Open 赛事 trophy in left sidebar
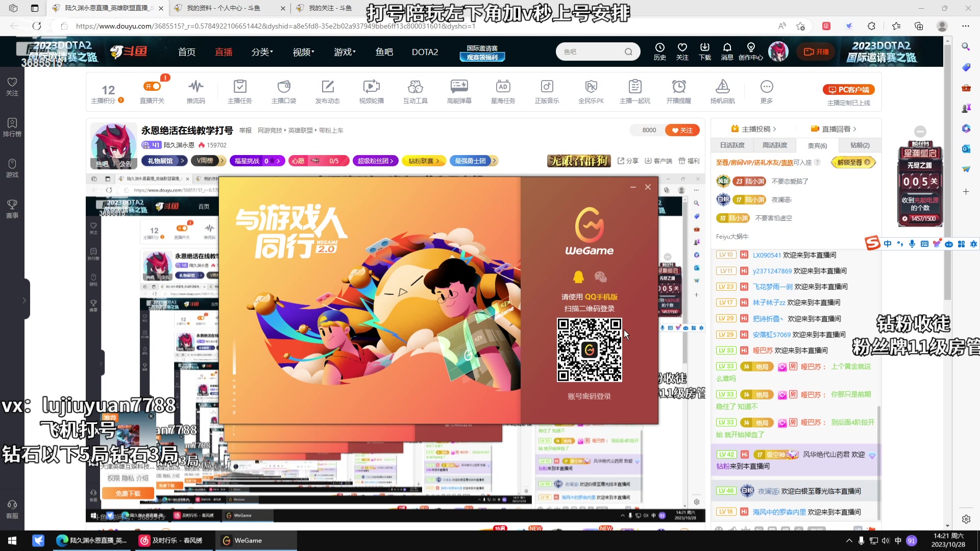980x551 pixels. click(12, 209)
